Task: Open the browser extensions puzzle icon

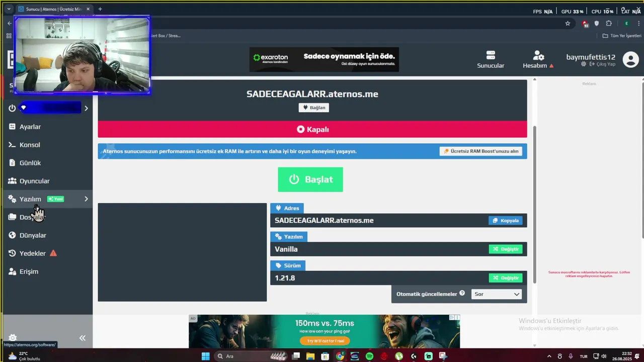Action: pyautogui.click(x=609, y=23)
